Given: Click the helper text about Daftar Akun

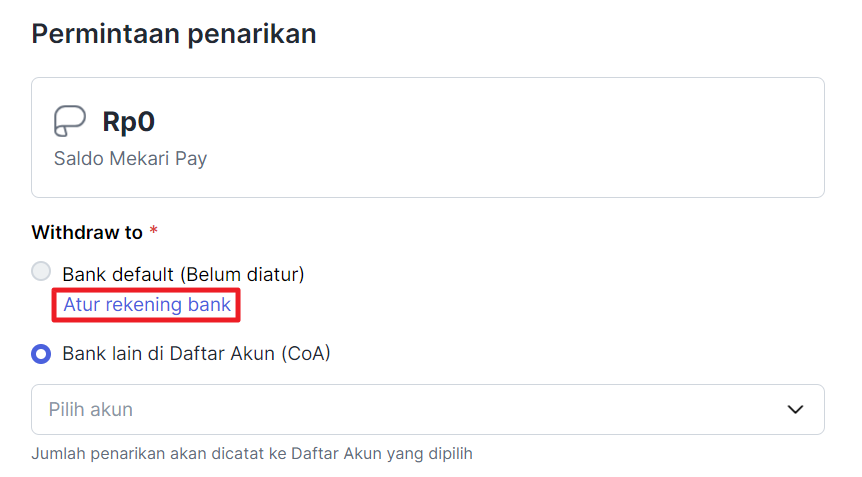Looking at the screenshot, I should tap(251, 454).
